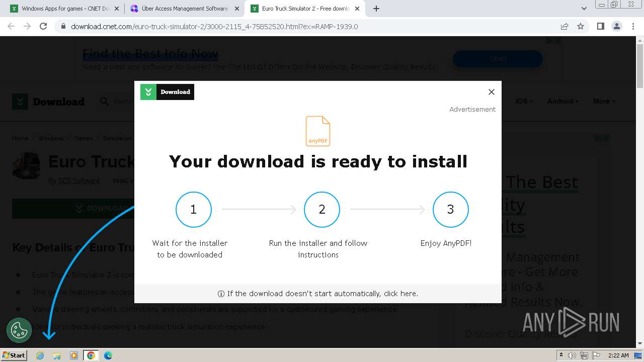Open the Games breadcrumb link

pyautogui.click(x=83, y=138)
